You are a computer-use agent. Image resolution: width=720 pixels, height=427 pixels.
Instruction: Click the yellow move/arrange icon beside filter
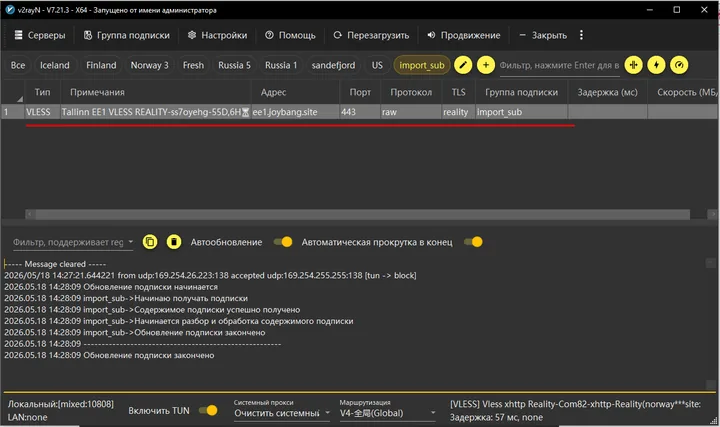(633, 65)
